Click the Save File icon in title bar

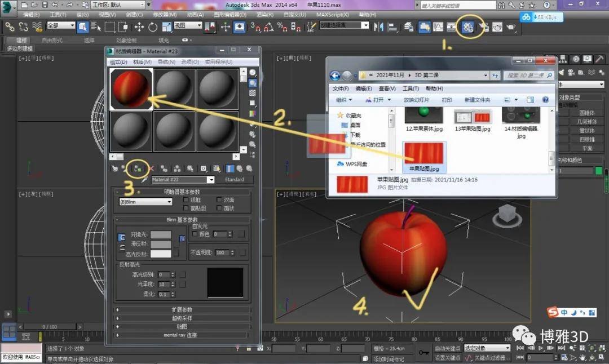tap(45, 5)
